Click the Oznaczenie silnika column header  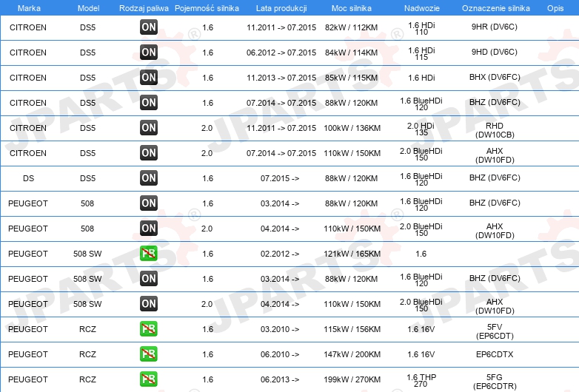[x=496, y=8]
